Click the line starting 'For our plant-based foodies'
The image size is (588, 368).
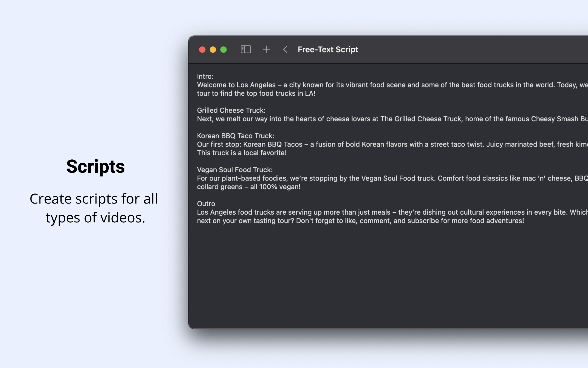(x=392, y=178)
